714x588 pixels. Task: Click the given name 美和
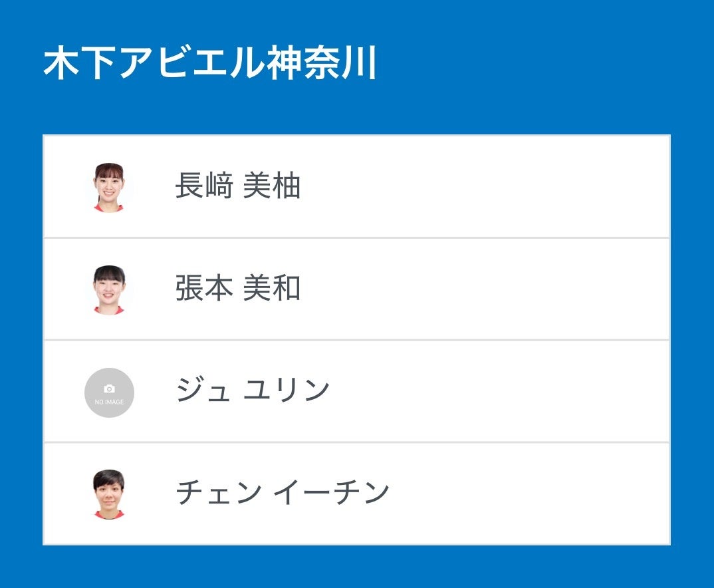pos(272,289)
